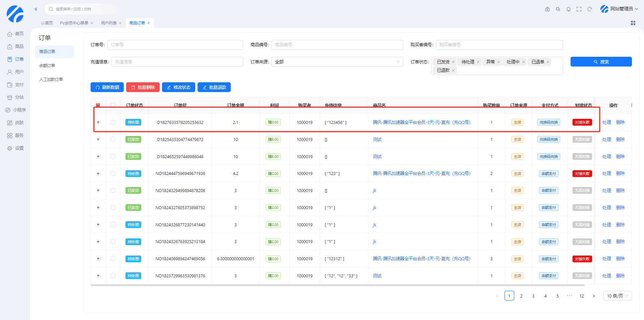The height and width of the screenshot is (320, 644).
Task: Click the notification bell icon
Action: coord(568,9)
